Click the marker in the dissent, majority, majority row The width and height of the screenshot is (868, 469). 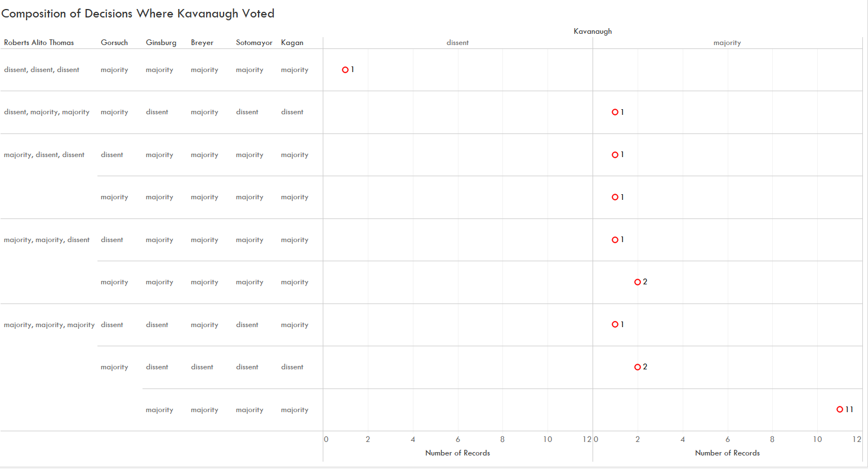615,112
